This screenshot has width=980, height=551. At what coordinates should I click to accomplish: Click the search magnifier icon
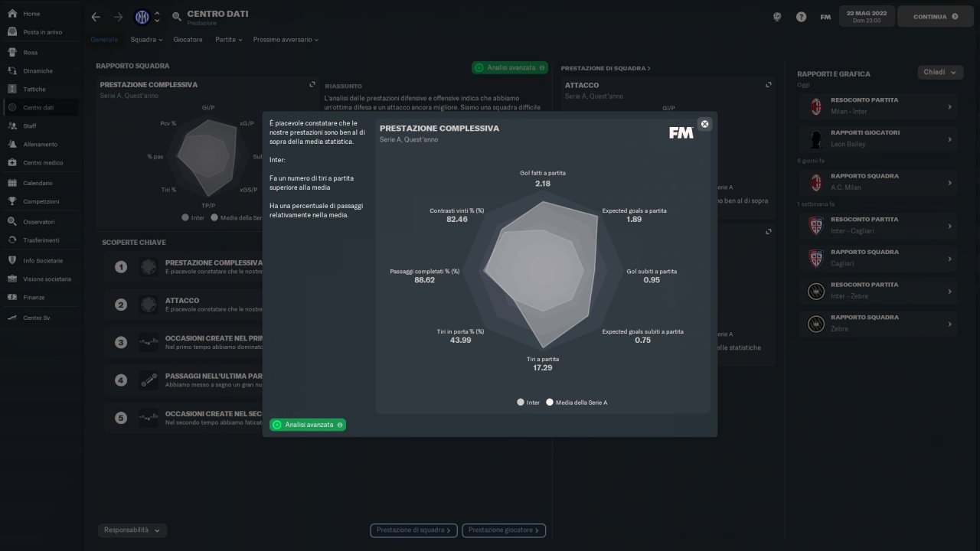tap(177, 17)
